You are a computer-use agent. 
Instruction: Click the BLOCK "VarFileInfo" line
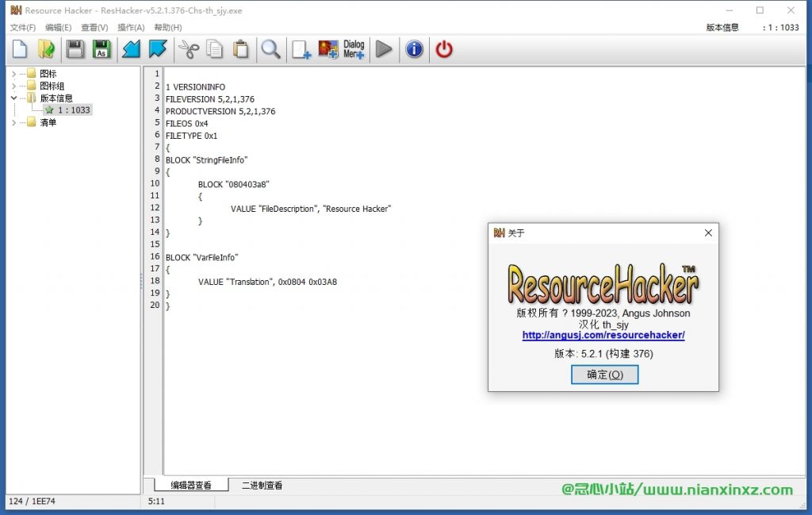click(202, 257)
